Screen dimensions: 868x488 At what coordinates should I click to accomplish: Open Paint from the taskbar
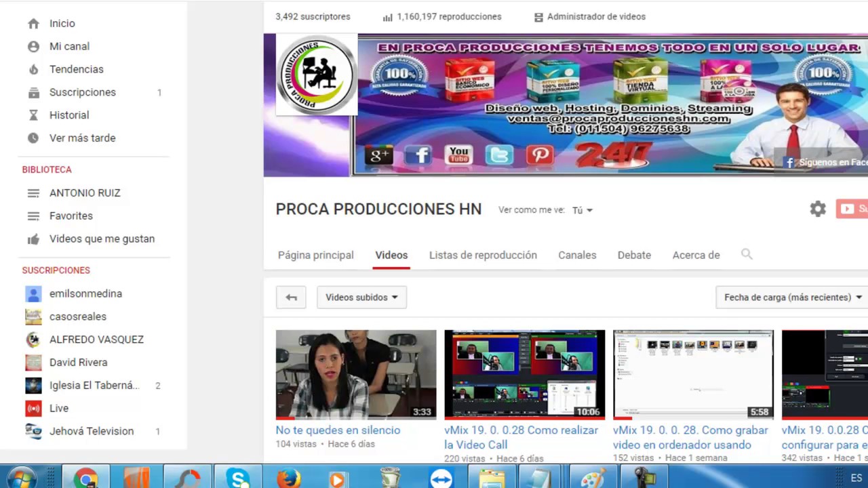(593, 477)
